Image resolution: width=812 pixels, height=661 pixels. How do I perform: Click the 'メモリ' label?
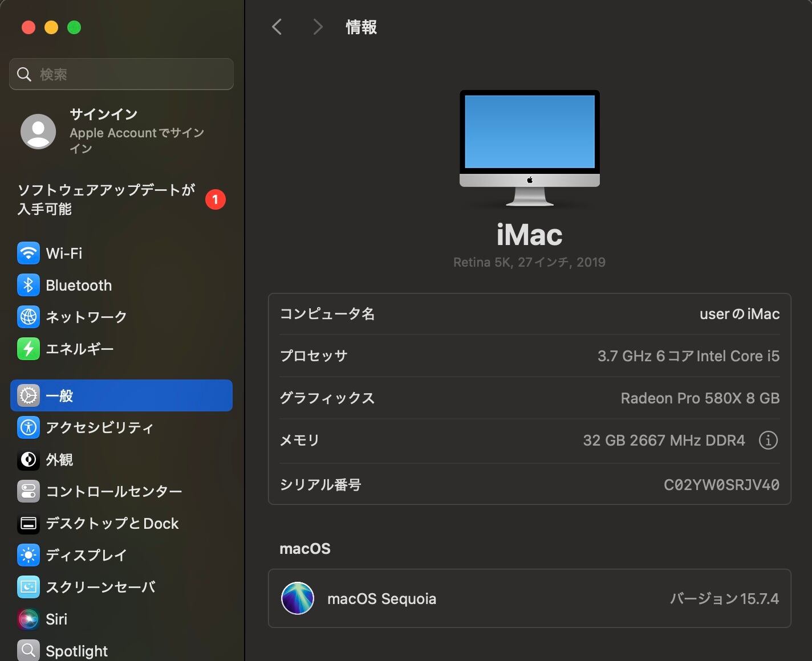click(x=299, y=440)
